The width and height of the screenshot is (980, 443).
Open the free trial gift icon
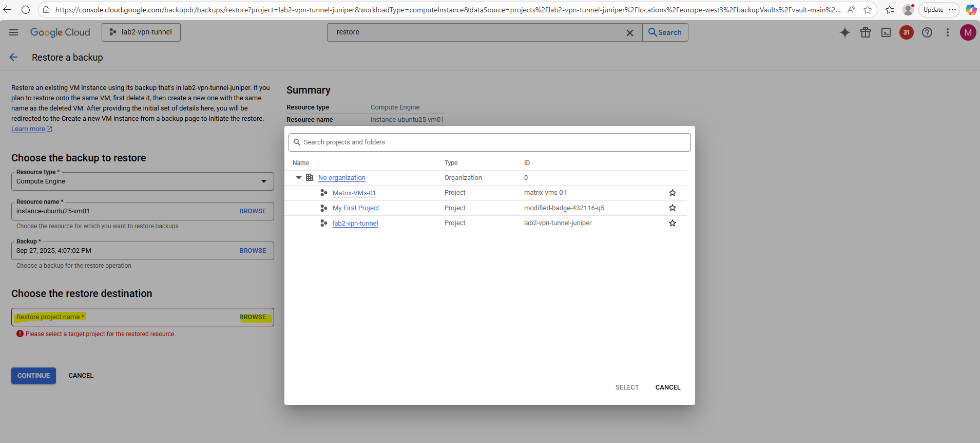click(x=866, y=32)
